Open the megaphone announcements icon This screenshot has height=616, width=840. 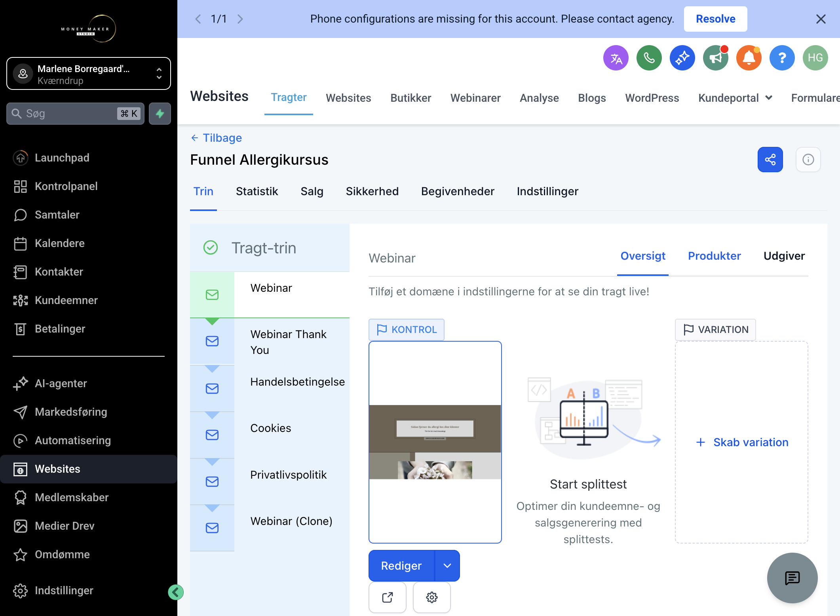(x=715, y=58)
